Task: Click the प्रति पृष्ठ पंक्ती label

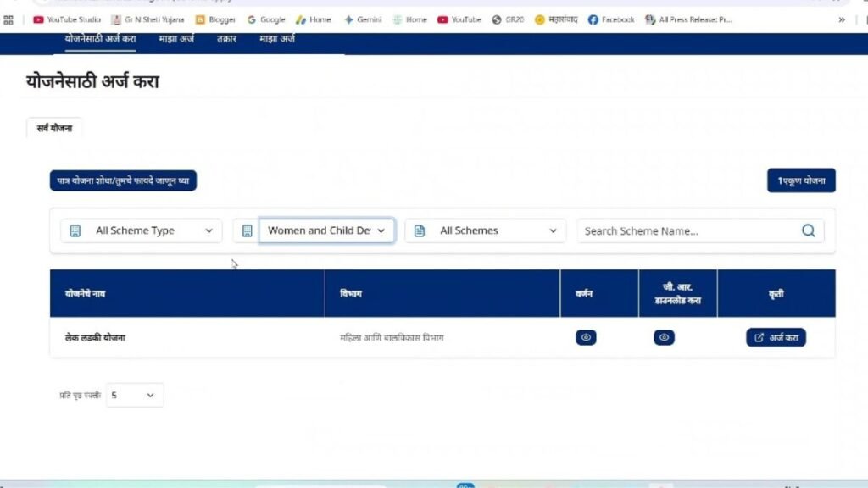Action: 81,396
